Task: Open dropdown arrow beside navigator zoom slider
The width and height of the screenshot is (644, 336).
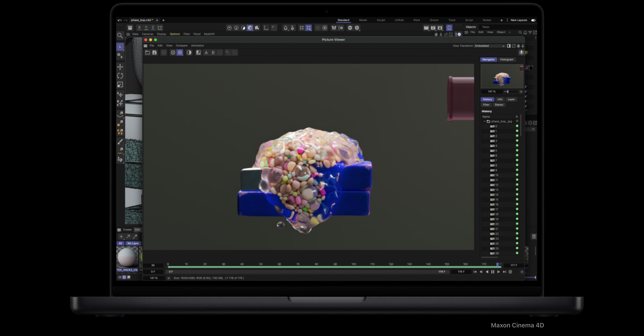Action: point(521,92)
